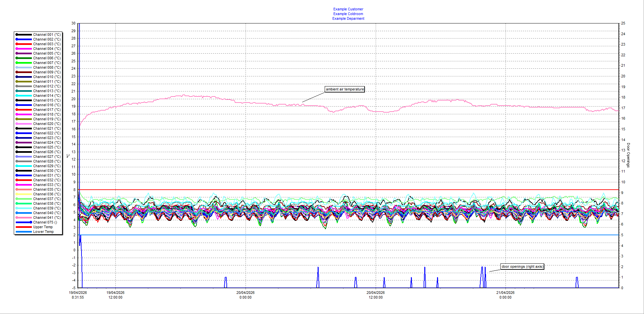Image resolution: width=644 pixels, height=314 pixels.
Task: Select 'Channel 041 (°C)' legend entry
Action: pyautogui.click(x=38, y=217)
